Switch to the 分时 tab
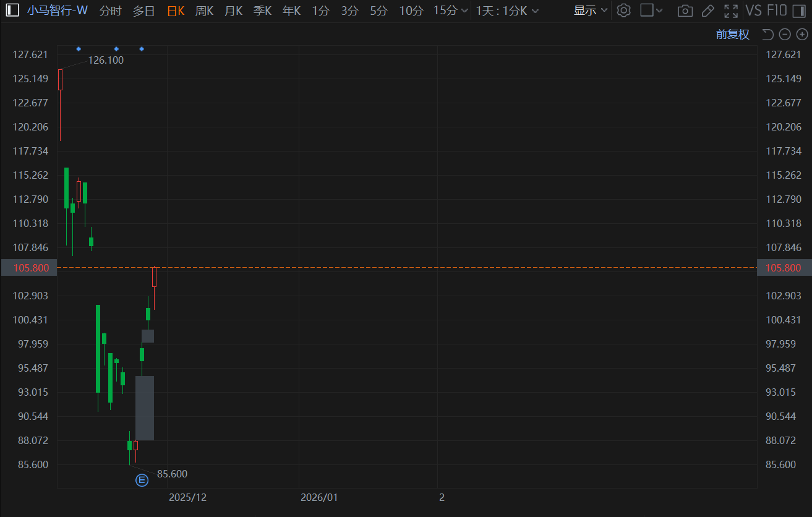The image size is (812, 517). tap(111, 11)
